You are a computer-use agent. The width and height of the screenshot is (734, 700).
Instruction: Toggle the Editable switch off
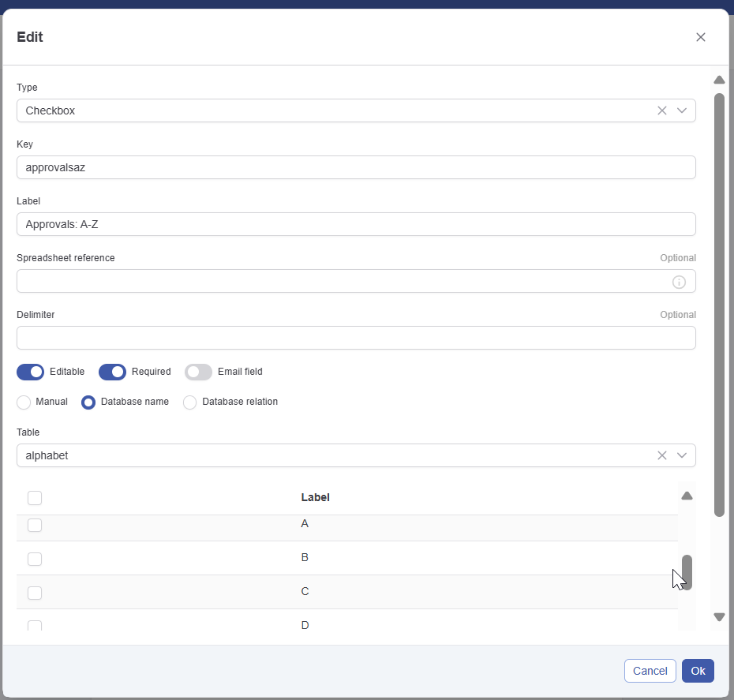pyautogui.click(x=31, y=372)
